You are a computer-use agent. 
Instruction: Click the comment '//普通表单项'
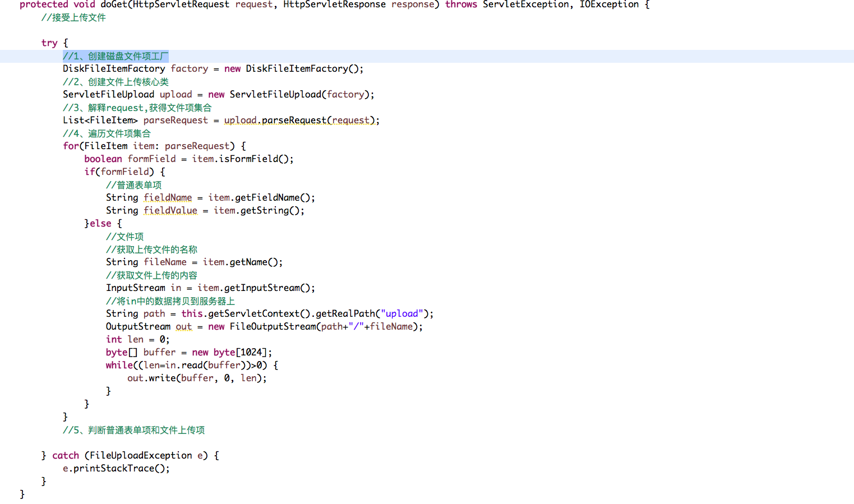tap(133, 185)
